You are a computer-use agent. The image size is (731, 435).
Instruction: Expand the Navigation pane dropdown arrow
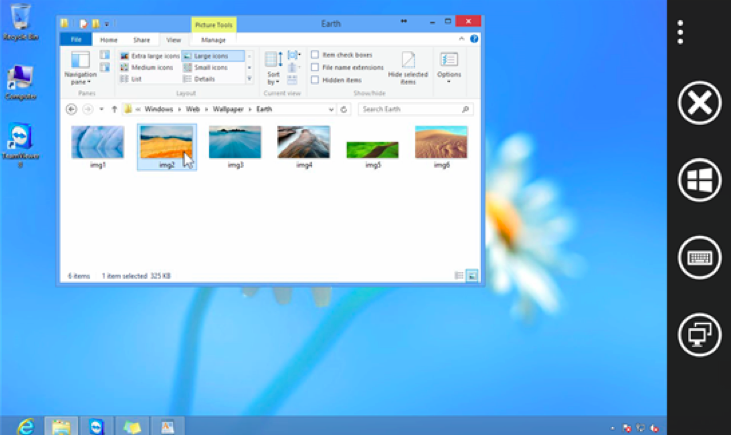click(89, 82)
